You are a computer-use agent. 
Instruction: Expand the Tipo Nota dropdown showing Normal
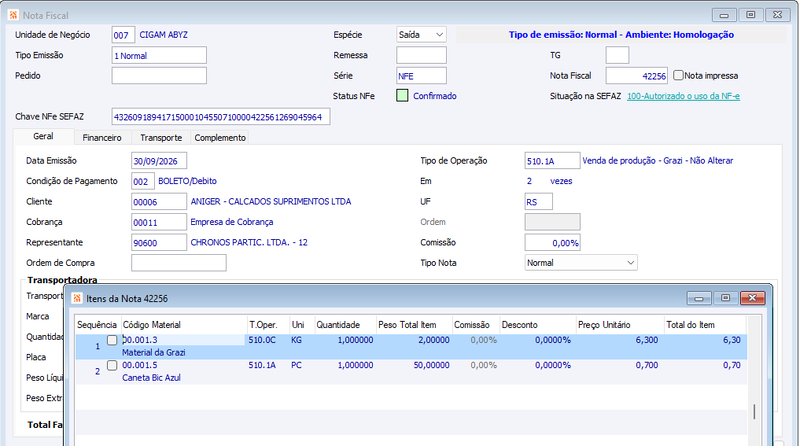click(581, 263)
